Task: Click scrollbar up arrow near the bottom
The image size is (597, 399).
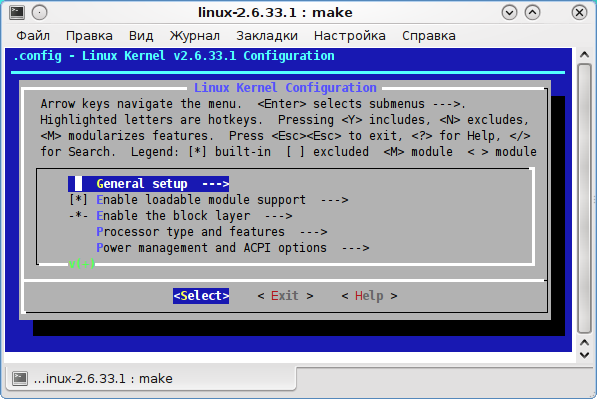Action: pyautogui.click(x=584, y=343)
